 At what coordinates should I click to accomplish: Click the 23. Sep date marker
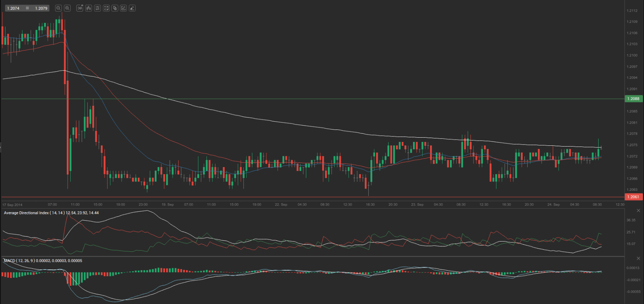pos(417,204)
